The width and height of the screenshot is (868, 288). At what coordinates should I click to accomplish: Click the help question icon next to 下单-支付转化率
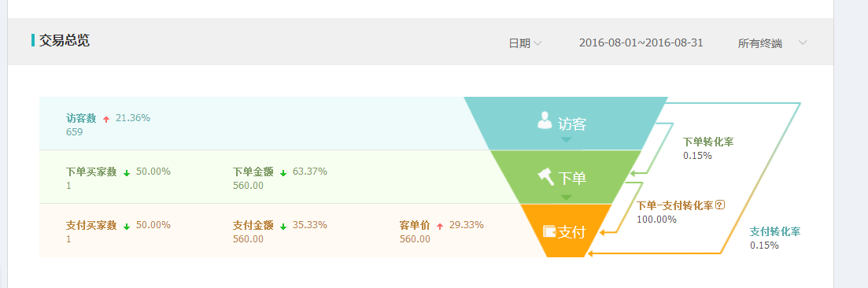click(719, 205)
